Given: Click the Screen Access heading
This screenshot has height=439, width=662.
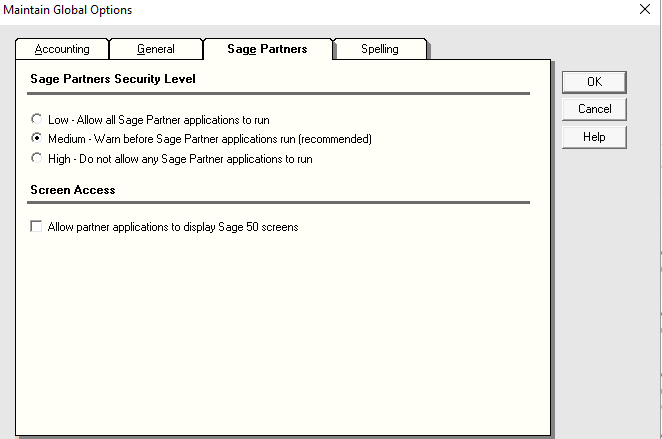Looking at the screenshot, I should (73, 190).
